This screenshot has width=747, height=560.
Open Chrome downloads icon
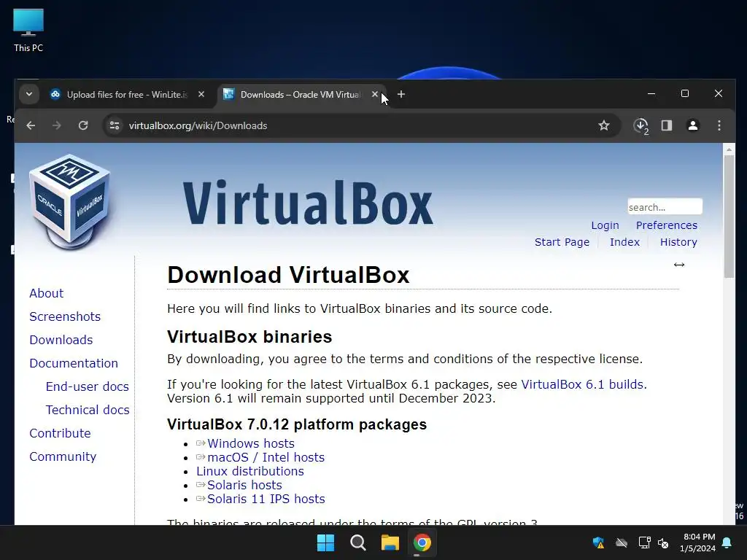641,125
